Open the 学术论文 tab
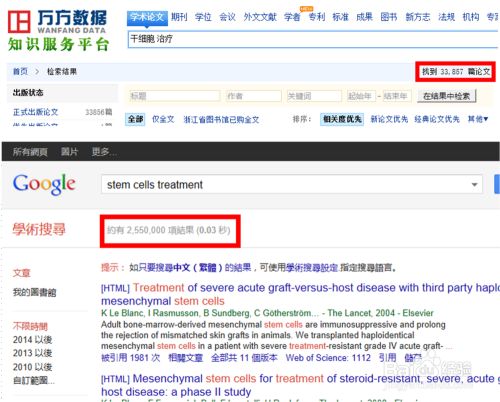Image resolution: width=500 pixels, height=402 pixels. pyautogui.click(x=147, y=17)
